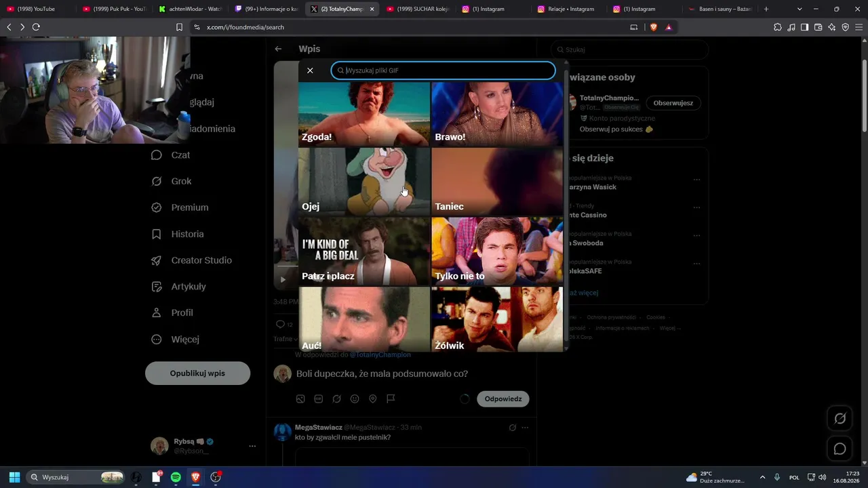868x488 pixels.
Task: Open the Brave Wallet icon
Action: pos(818,27)
